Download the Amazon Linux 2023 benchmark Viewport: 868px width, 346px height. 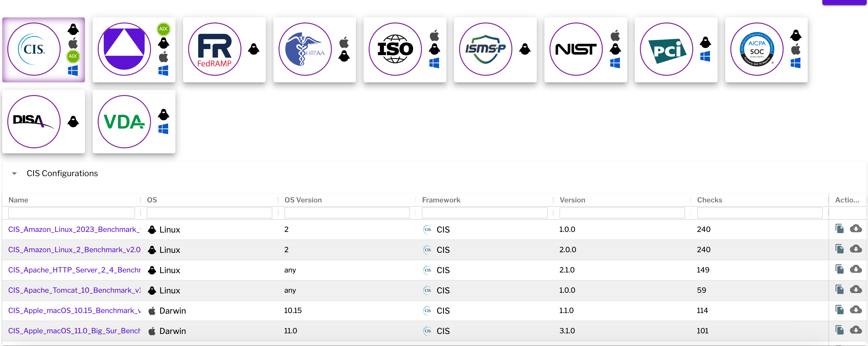point(856,228)
